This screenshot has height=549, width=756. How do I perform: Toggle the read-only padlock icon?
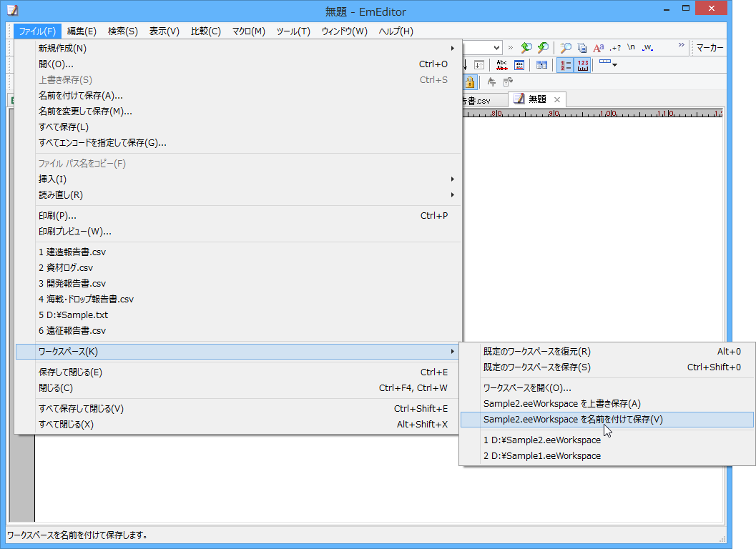tap(470, 82)
